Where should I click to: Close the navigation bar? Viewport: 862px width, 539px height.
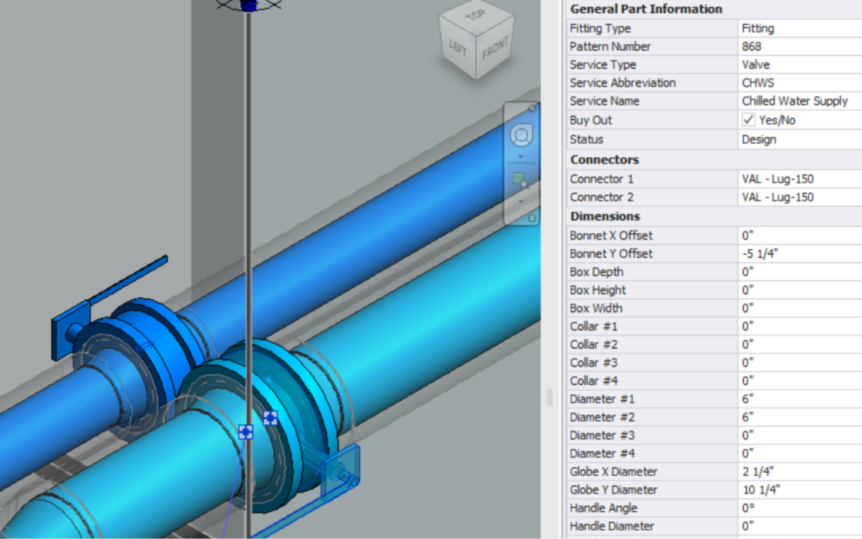pyautogui.click(x=532, y=107)
